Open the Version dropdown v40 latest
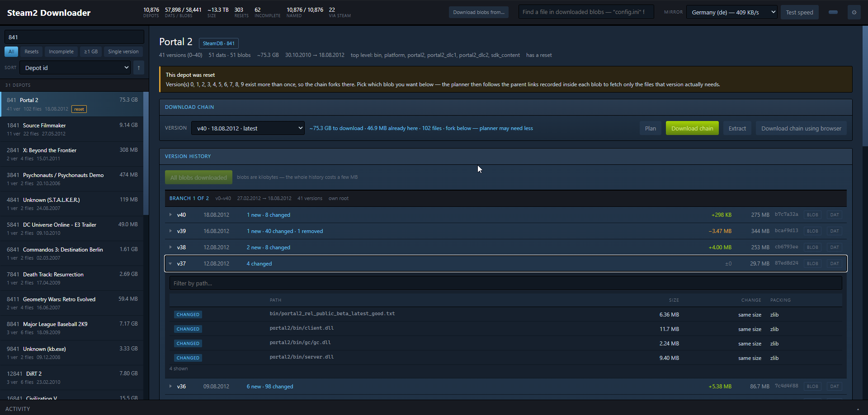The image size is (868, 415). [248, 128]
